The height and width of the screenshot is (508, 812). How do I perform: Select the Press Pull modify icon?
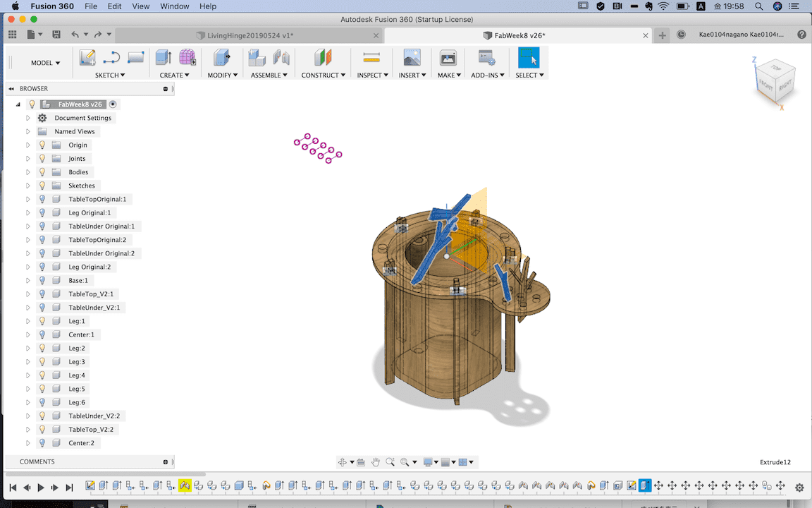coord(222,58)
